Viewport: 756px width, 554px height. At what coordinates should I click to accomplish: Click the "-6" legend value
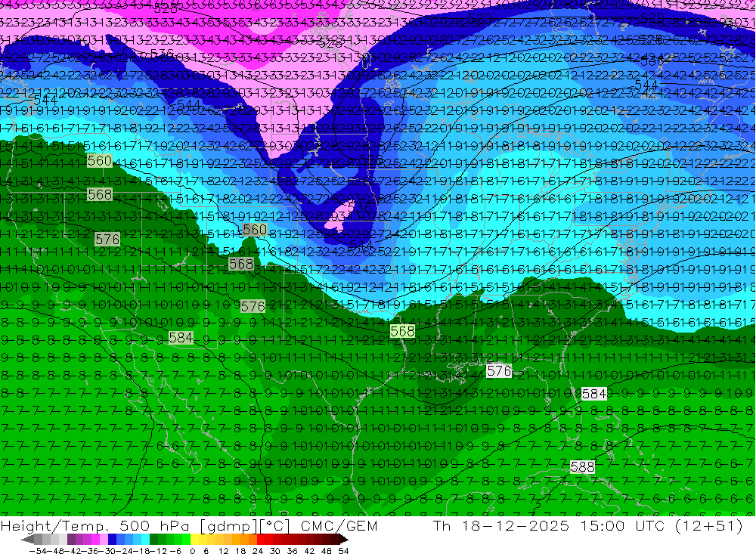[x=175, y=551]
